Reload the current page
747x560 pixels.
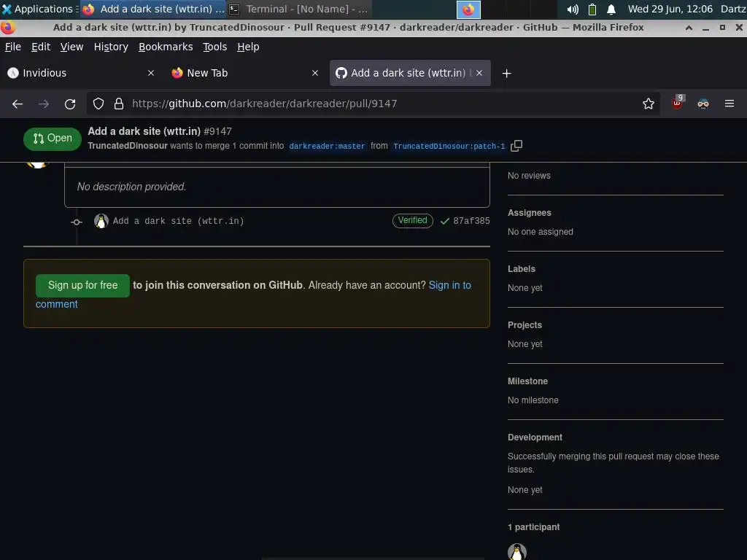click(x=70, y=104)
